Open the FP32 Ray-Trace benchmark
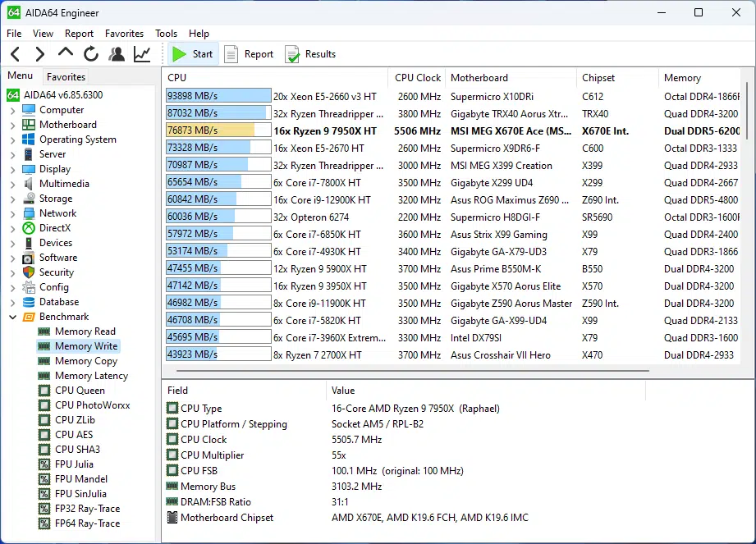 click(79, 509)
